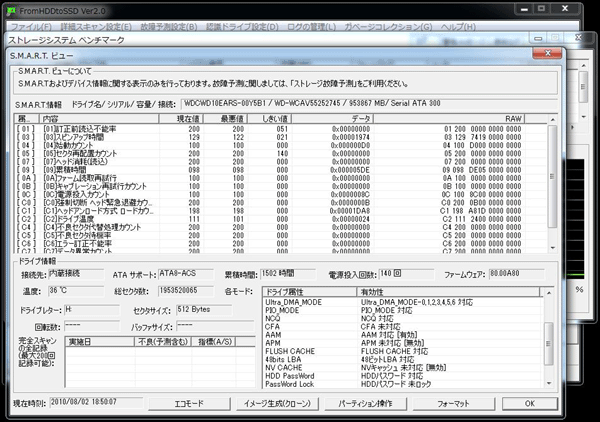Click the 現在時刻 field

[96, 402]
